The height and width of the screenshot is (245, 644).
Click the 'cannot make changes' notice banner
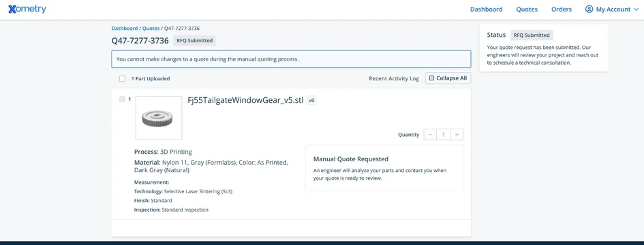click(x=291, y=59)
